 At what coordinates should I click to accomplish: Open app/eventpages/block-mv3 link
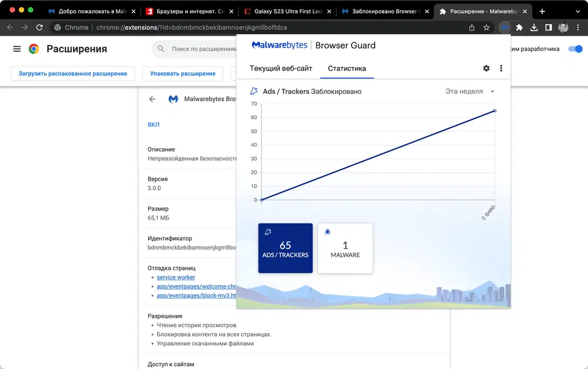click(x=196, y=296)
